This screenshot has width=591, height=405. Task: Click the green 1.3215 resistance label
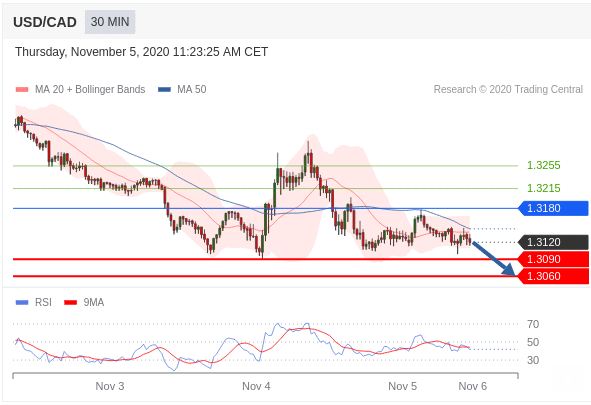544,188
